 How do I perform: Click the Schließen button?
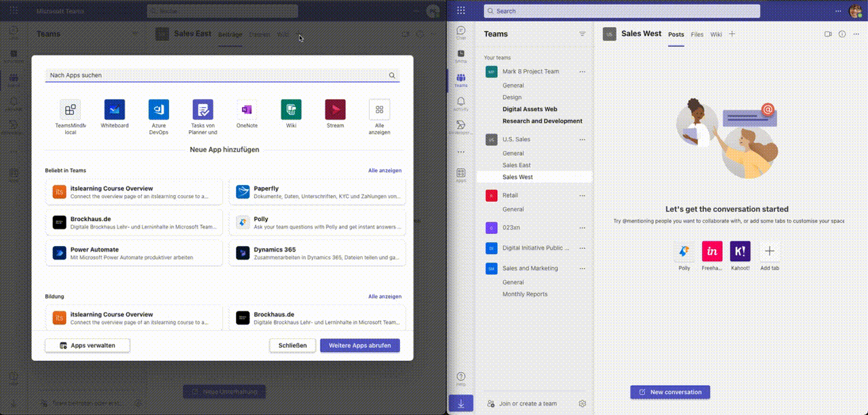[x=292, y=345]
